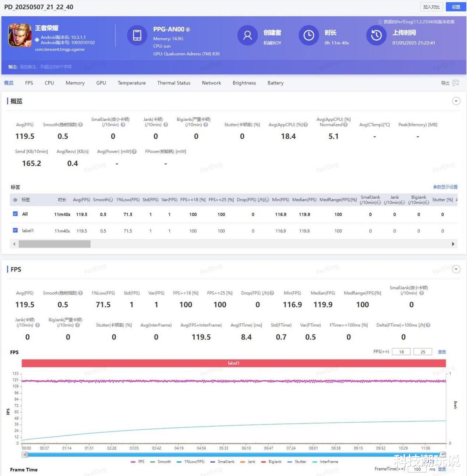Screen dimensions: 467x476
Task: Click the horizontal table scrollbar thumb
Action: [54, 244]
